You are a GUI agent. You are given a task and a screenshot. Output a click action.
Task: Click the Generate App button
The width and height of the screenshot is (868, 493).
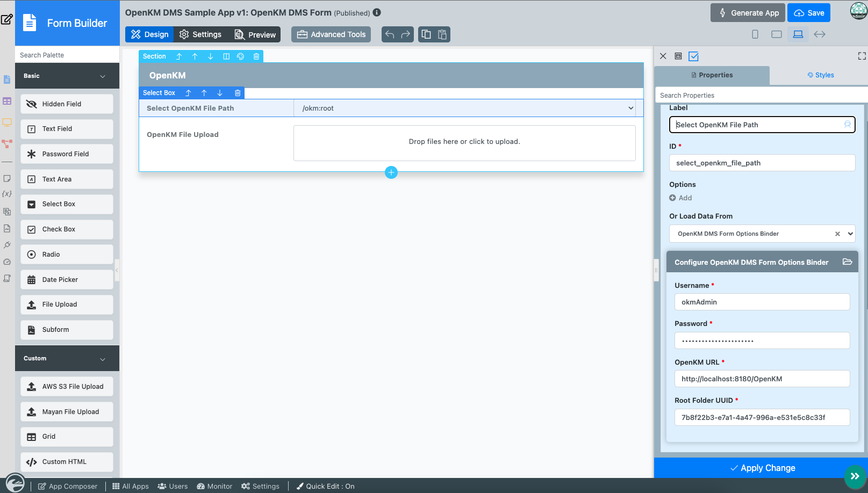[748, 13]
